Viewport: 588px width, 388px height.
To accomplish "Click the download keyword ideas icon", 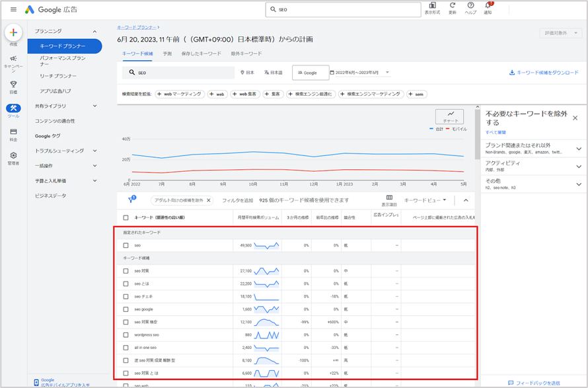I will click(512, 73).
